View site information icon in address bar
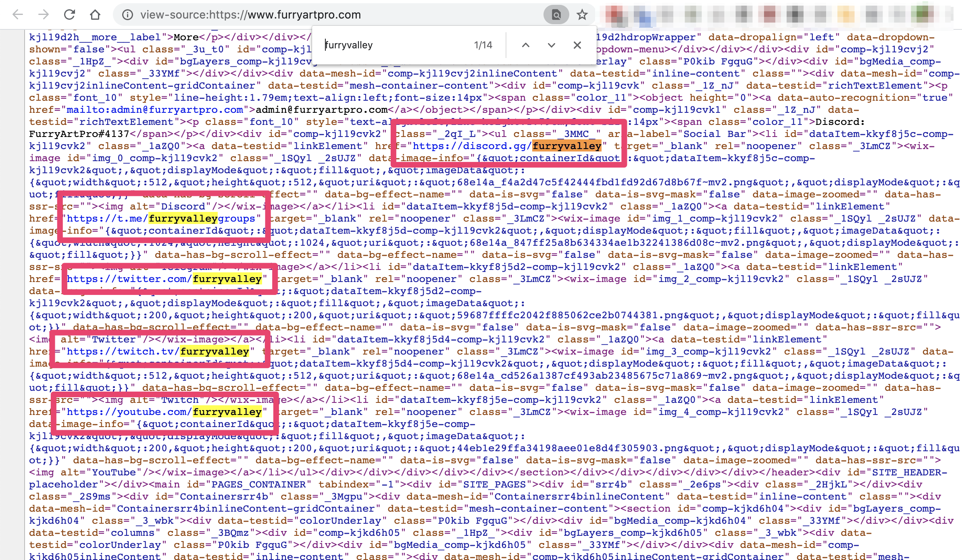 click(127, 15)
